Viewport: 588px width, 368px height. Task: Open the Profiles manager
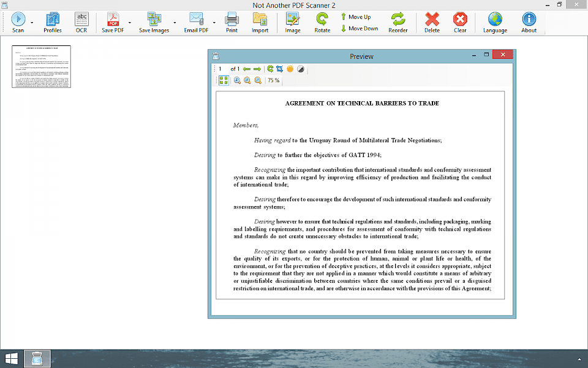click(x=53, y=23)
